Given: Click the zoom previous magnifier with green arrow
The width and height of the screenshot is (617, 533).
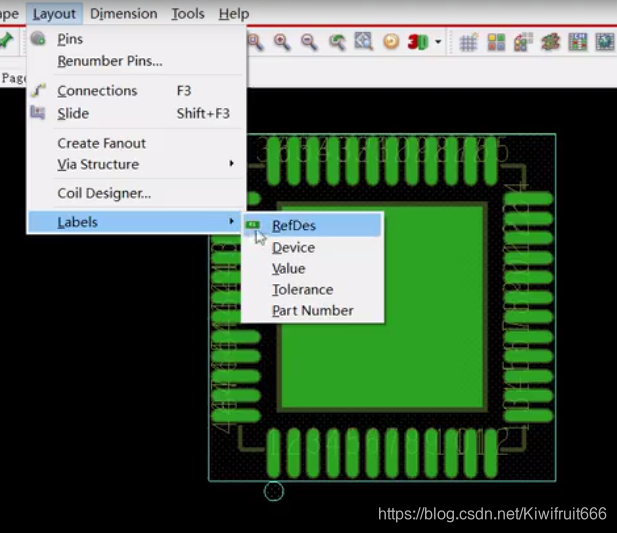Looking at the screenshot, I should point(337,41).
